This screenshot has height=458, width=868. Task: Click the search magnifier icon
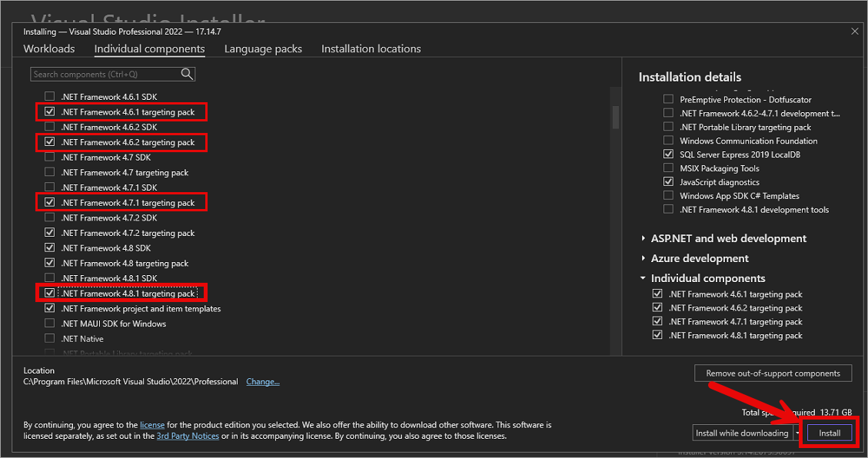(x=187, y=74)
